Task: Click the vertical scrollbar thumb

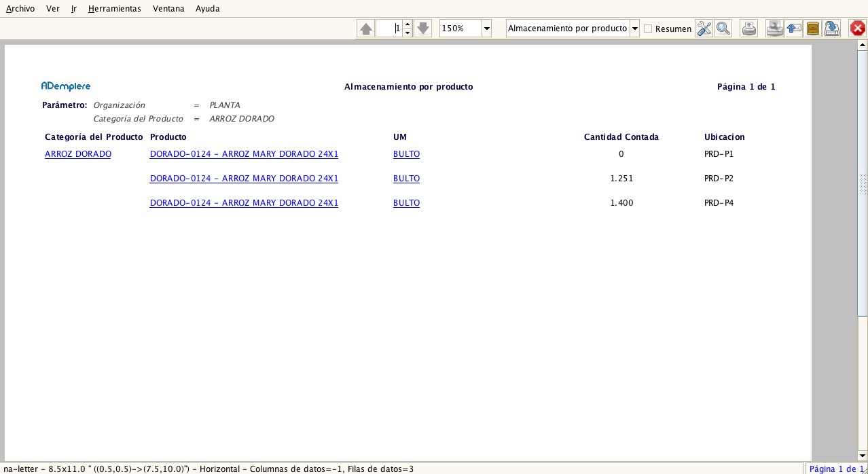Action: (x=863, y=183)
